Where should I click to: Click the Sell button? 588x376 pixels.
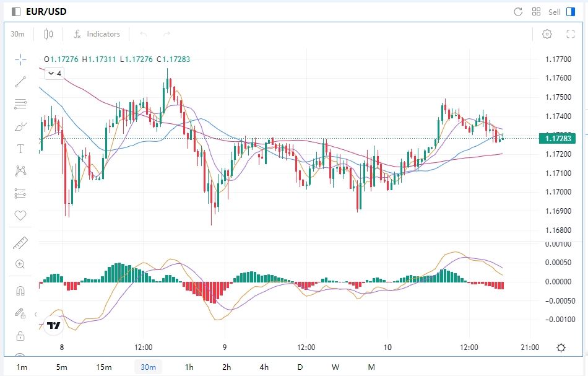pos(554,12)
